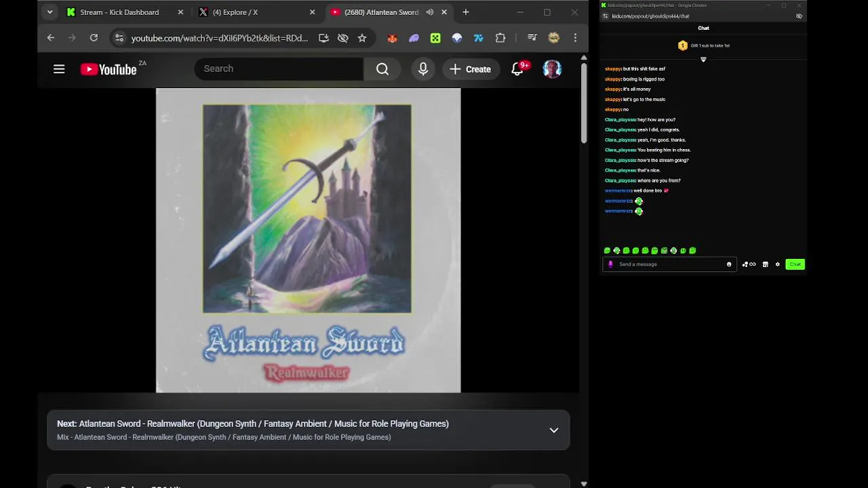Open the YouTube hamburger guide menu
This screenshot has width=868, height=488.
[59, 69]
